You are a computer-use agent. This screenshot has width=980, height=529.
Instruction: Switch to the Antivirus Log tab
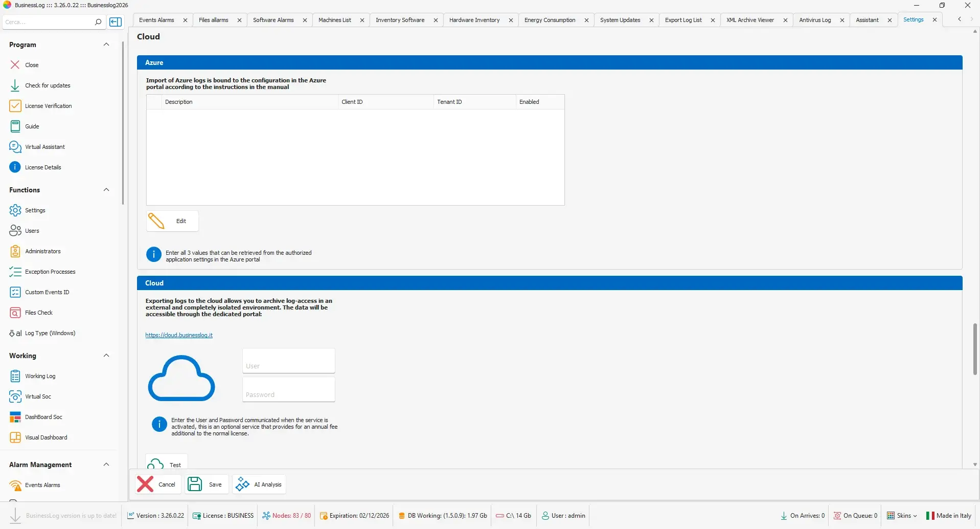click(815, 20)
